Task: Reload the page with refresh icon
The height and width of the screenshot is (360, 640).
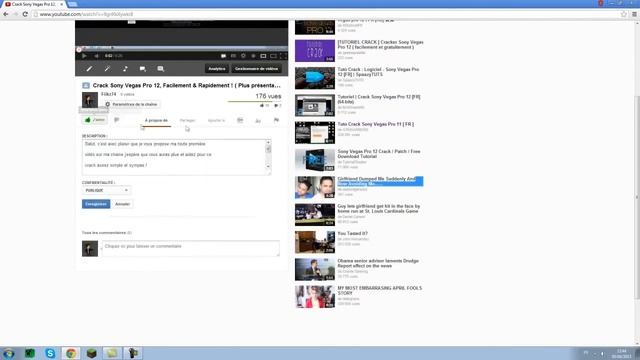Action: click(25, 14)
